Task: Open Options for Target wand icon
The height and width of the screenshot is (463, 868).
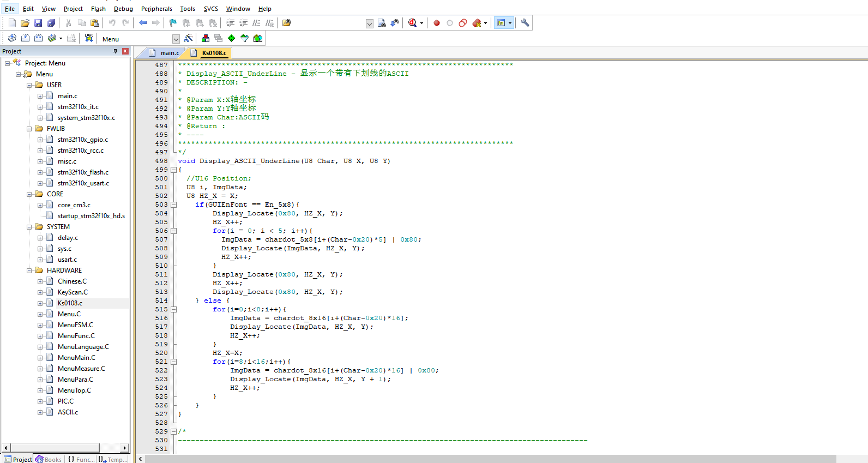Action: pos(188,38)
